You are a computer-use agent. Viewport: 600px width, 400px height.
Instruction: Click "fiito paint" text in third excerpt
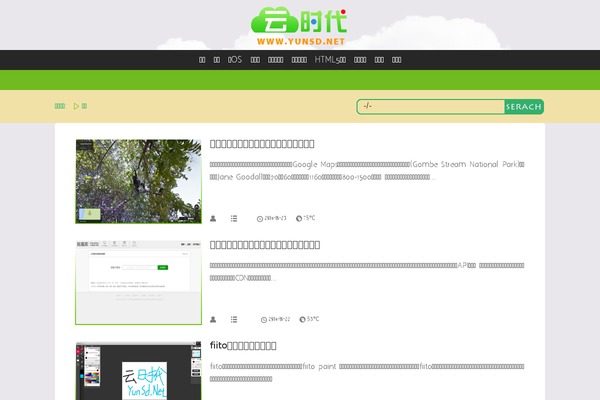319,367
